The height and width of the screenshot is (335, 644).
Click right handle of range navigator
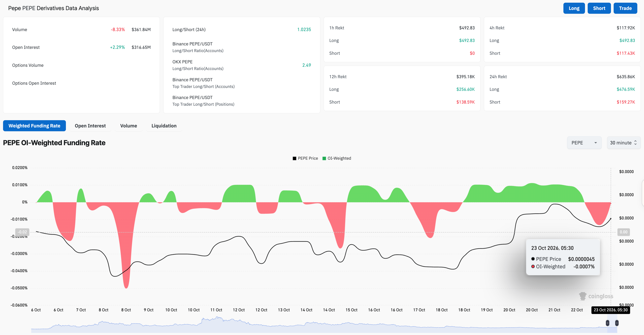tap(617, 323)
